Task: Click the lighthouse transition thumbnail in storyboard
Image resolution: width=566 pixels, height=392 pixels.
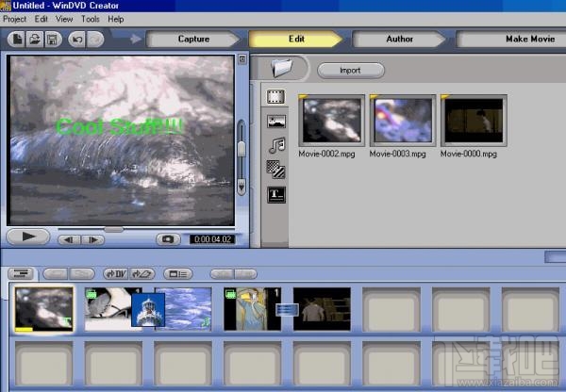Action: coord(148,310)
